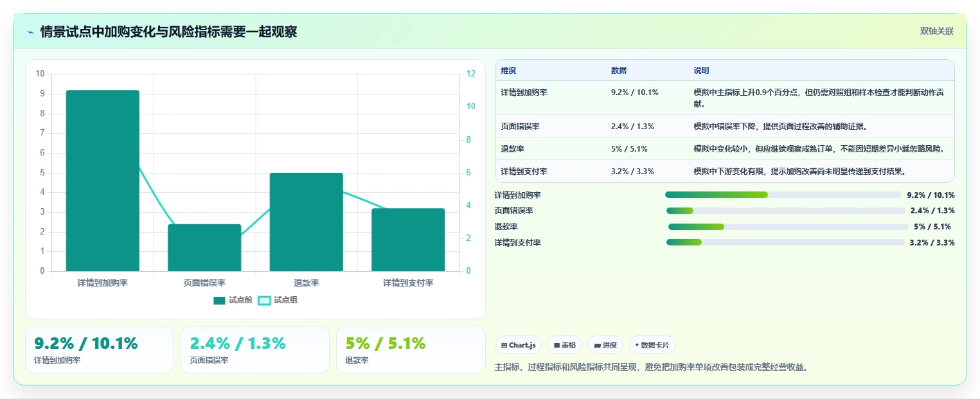Select the 进度 tag chip
Image resolution: width=980 pixels, height=399 pixels.
pyautogui.click(x=605, y=345)
